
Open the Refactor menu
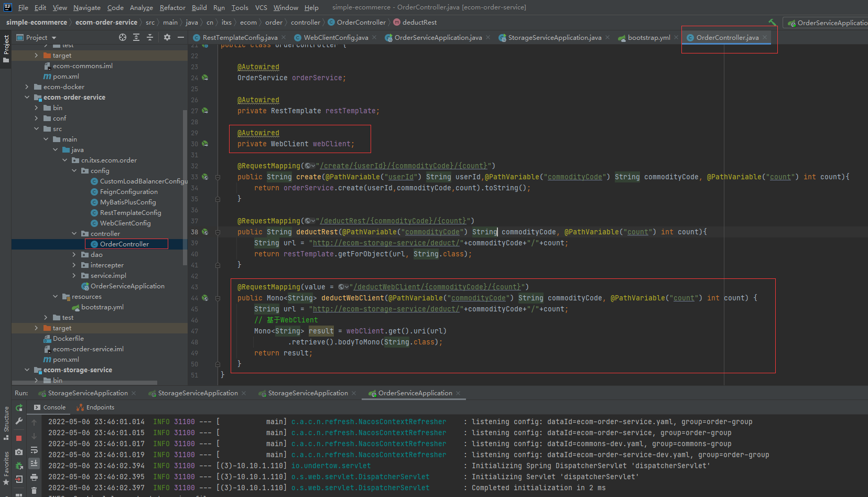point(172,7)
